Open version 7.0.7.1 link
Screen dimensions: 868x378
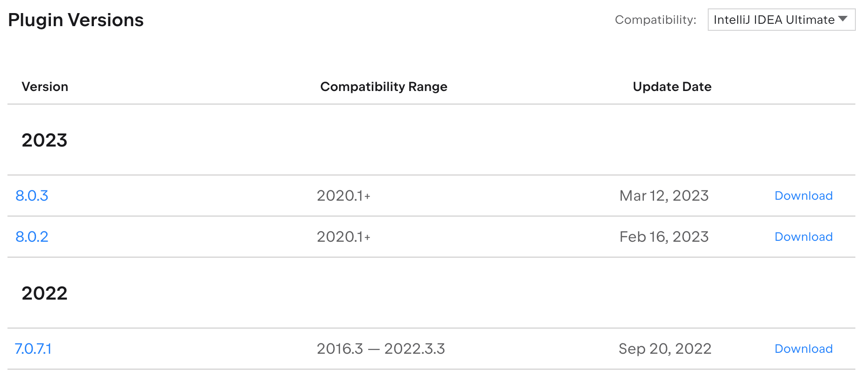[33, 349]
